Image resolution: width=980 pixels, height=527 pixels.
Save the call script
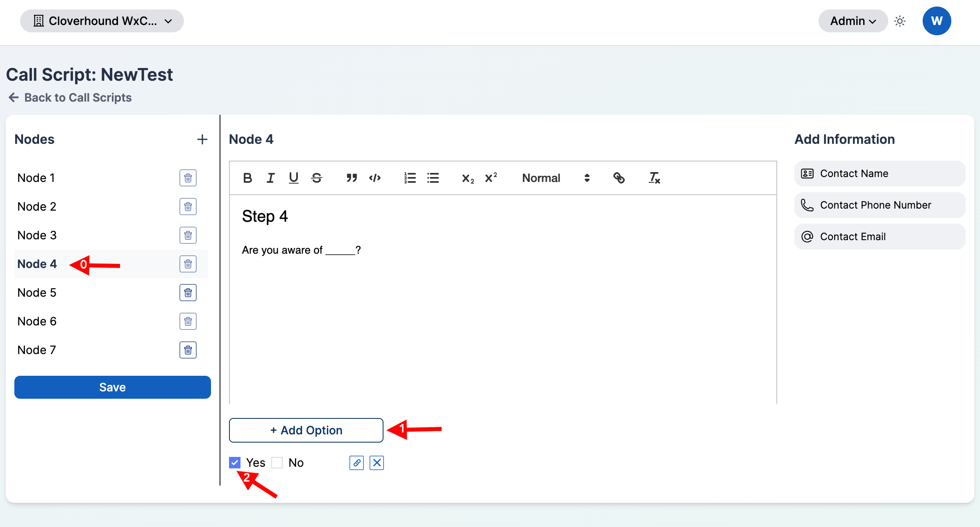[x=113, y=387]
